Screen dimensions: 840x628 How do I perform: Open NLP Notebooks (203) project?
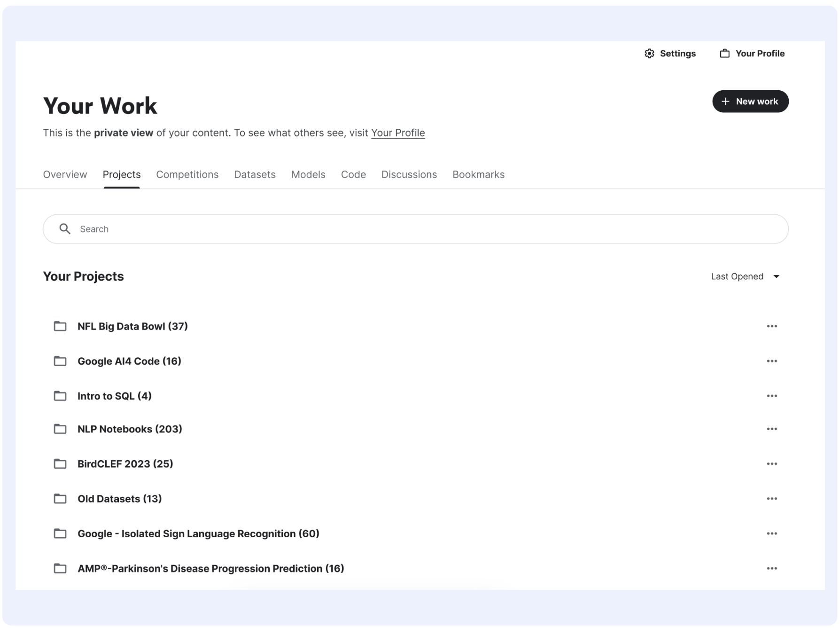coord(130,429)
